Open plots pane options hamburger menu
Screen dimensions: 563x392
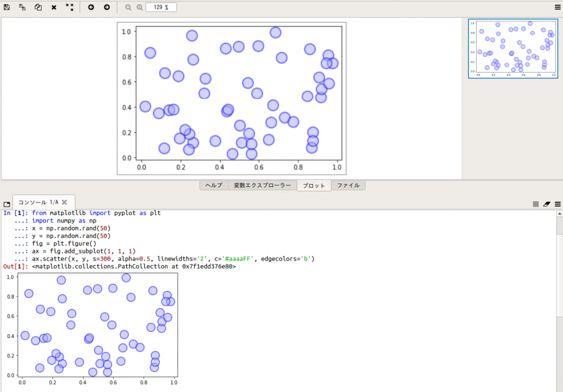tap(558, 7)
